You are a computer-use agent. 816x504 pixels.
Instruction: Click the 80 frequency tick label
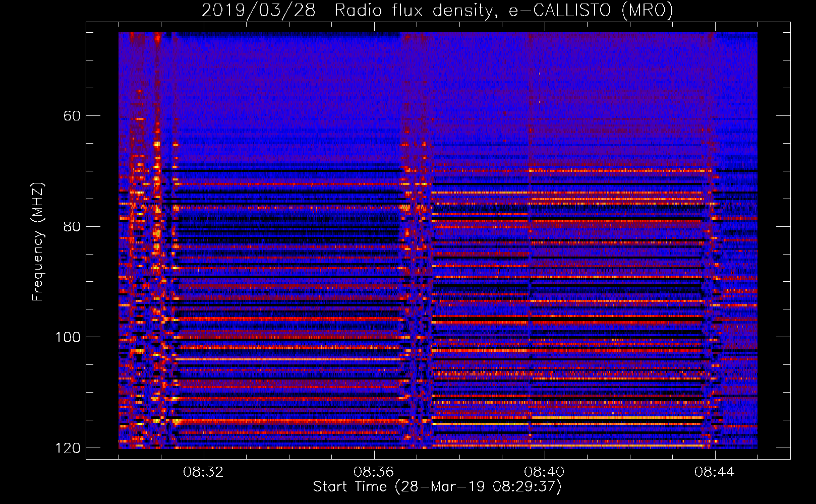72,226
